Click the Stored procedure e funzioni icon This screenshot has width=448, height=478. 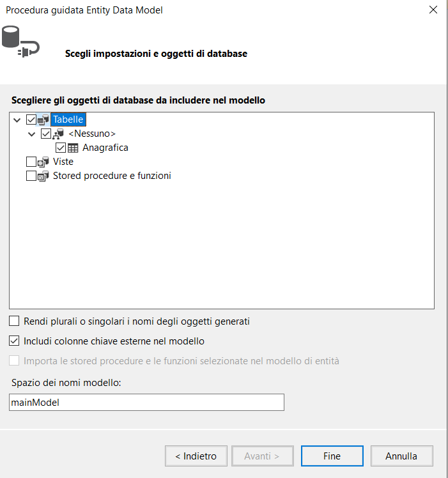click(43, 176)
